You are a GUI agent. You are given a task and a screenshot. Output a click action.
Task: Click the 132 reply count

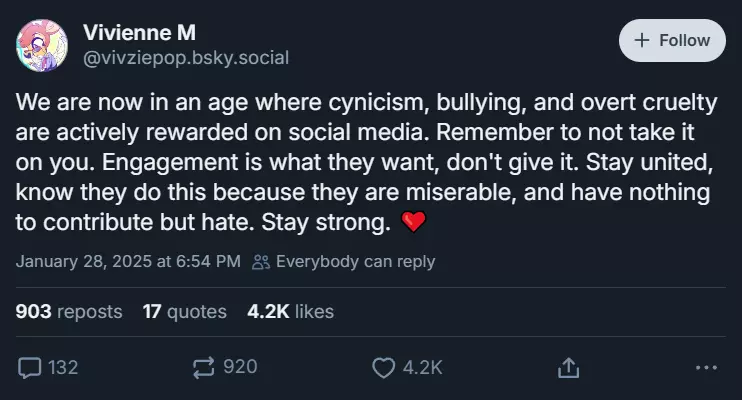point(62,367)
